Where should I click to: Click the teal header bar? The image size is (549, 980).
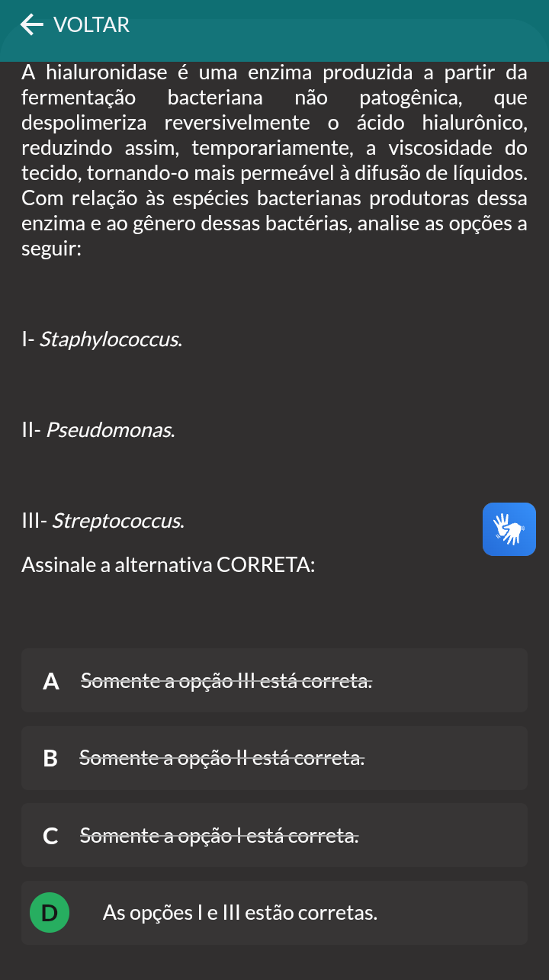pos(274,31)
